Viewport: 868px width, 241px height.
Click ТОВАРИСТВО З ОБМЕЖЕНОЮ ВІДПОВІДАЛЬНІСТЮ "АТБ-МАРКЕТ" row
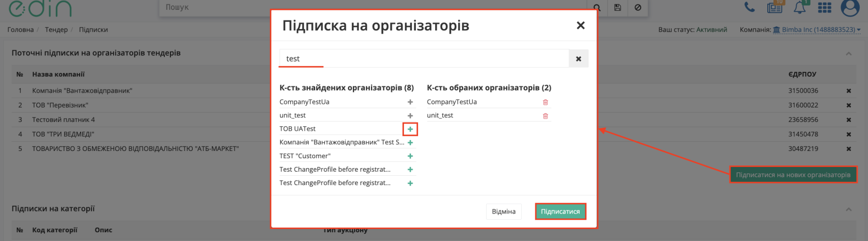[x=135, y=149]
